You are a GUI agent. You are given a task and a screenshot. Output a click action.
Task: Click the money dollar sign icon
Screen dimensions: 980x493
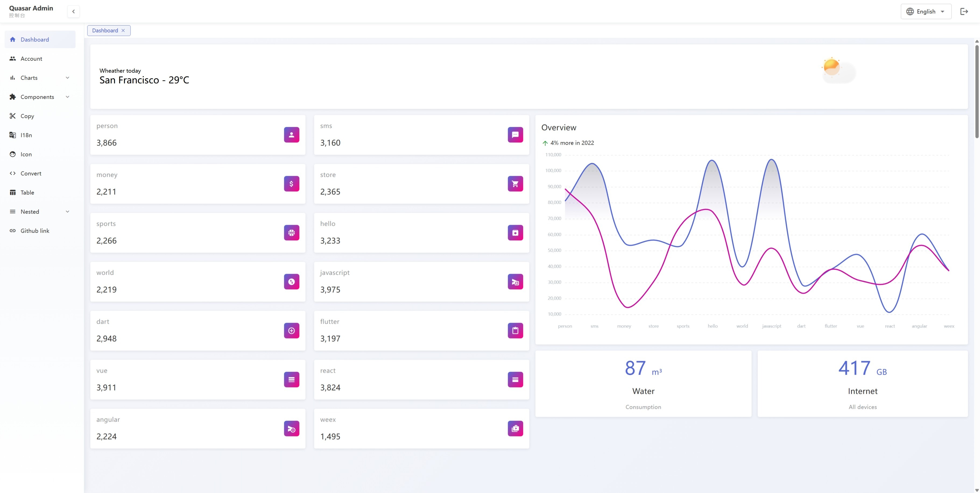291,184
